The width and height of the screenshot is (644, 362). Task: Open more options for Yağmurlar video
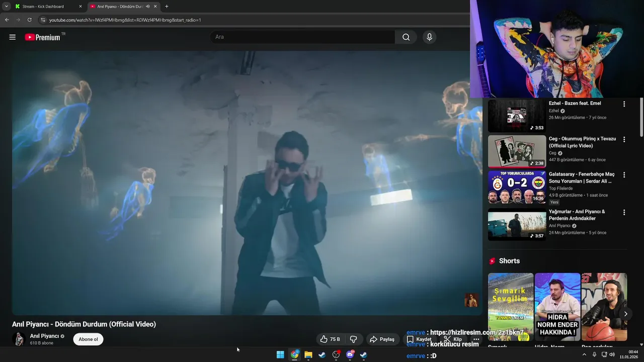tap(624, 212)
